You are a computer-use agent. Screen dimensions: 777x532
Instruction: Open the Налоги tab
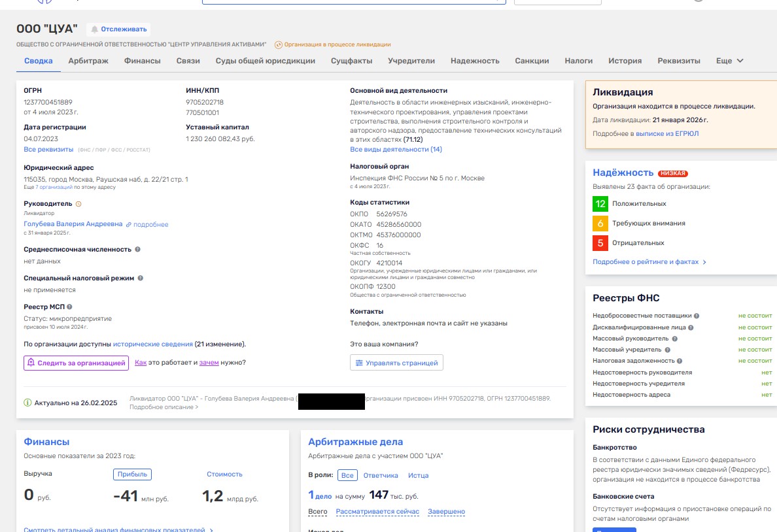tap(578, 61)
